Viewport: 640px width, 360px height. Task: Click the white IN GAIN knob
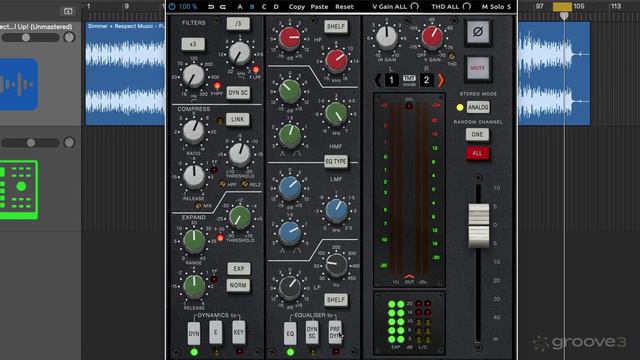pos(386,37)
